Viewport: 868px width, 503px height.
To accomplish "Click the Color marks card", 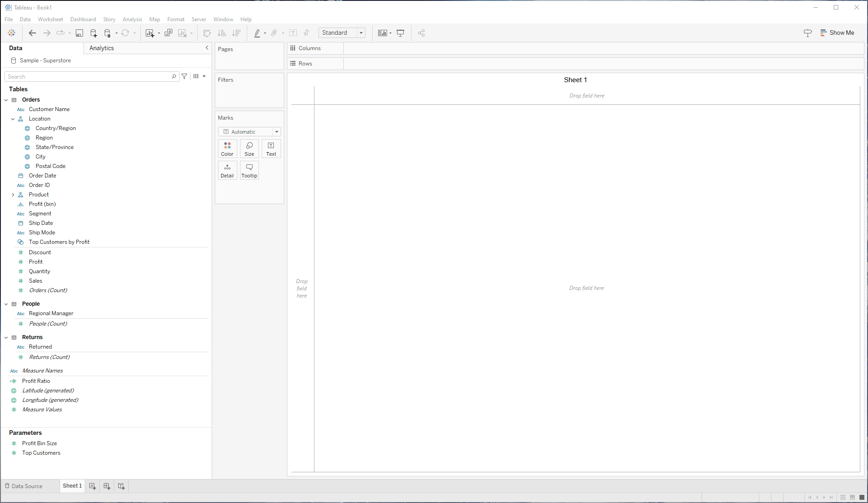I will coord(227,149).
